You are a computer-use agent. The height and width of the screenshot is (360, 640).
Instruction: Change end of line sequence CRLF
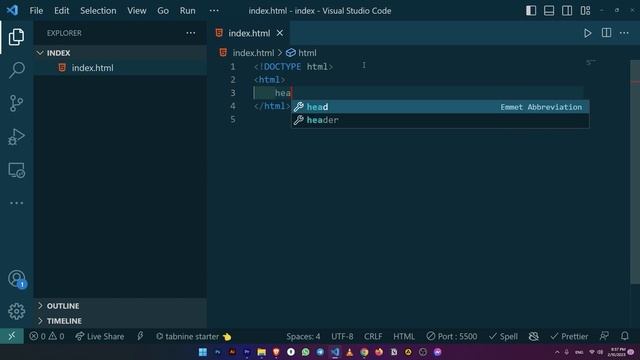tap(373, 336)
